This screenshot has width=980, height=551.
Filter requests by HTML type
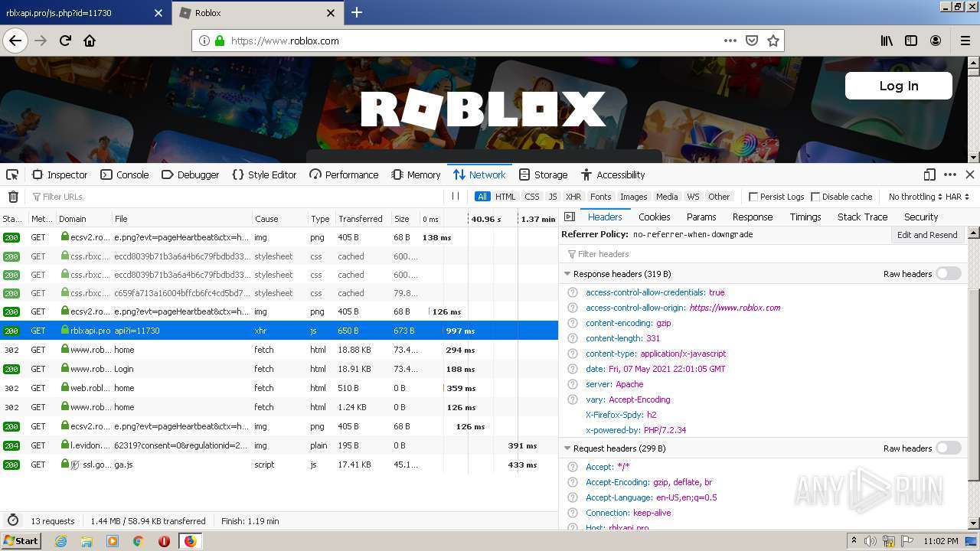point(505,197)
